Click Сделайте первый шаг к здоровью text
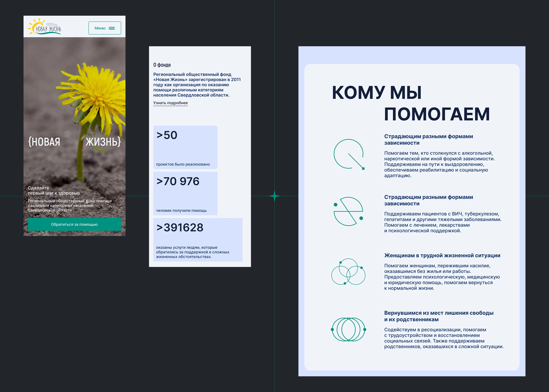Screen dimensions: 549x392 [54, 191]
